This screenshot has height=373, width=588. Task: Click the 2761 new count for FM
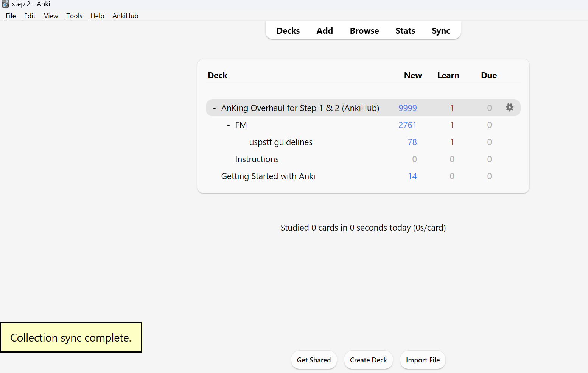pos(408,125)
